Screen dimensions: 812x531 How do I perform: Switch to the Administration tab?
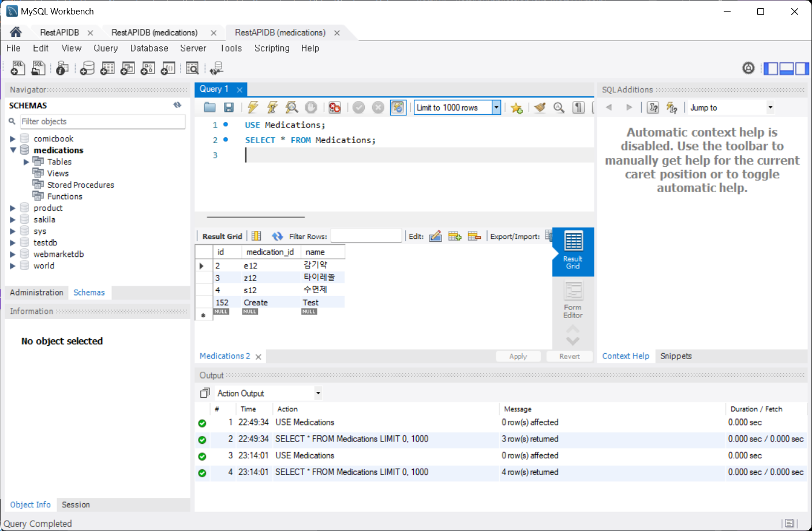(36, 293)
